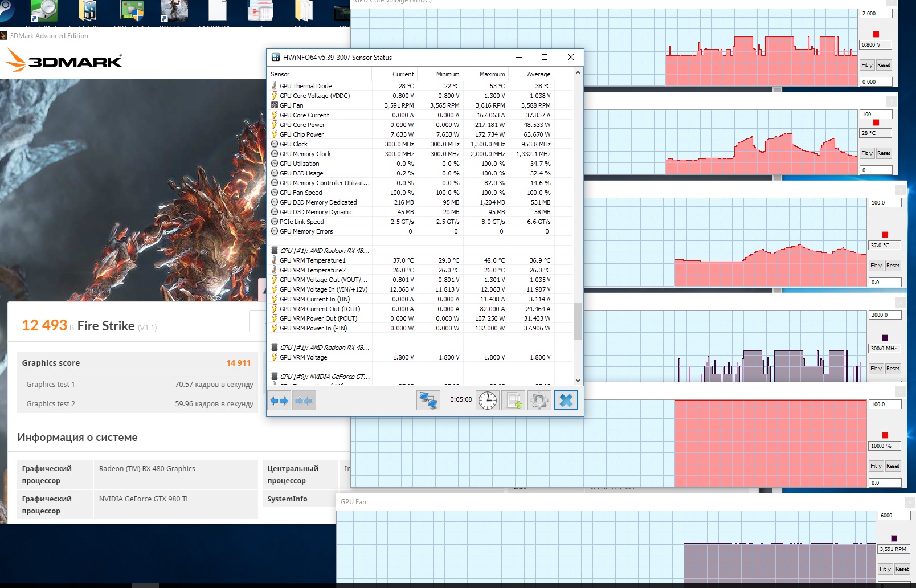Click the HWiNFO scrollbar up arrow
Image resolution: width=916 pixels, height=588 pixels.
[578, 72]
